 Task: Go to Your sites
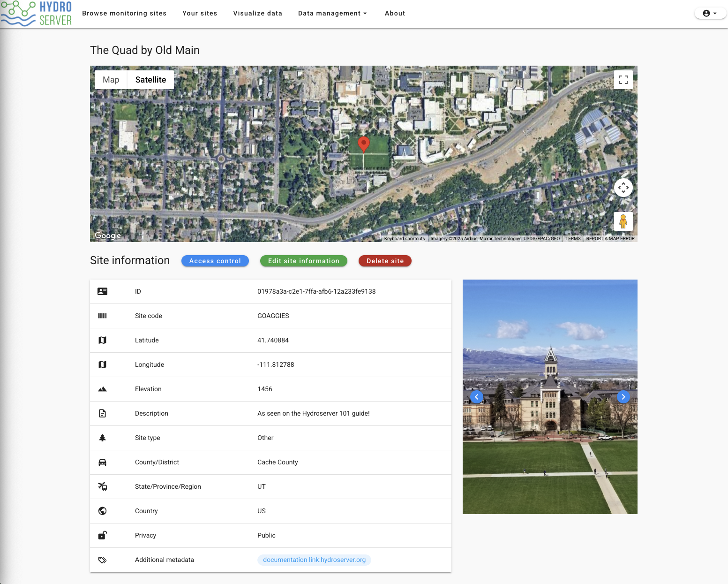[200, 13]
